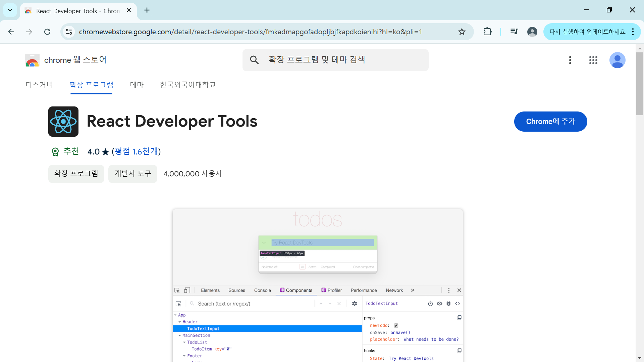Focus the extension and theme search field
Screen dimensions: 644x362
point(335,60)
